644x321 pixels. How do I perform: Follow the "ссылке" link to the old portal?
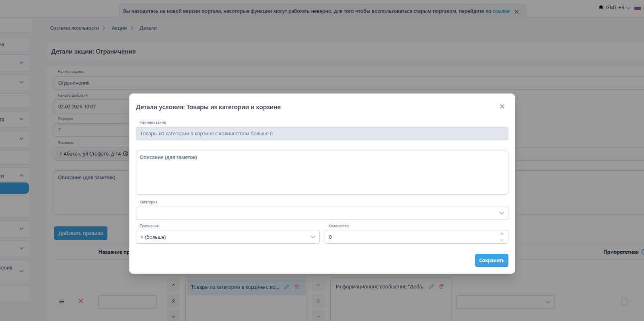click(x=501, y=11)
